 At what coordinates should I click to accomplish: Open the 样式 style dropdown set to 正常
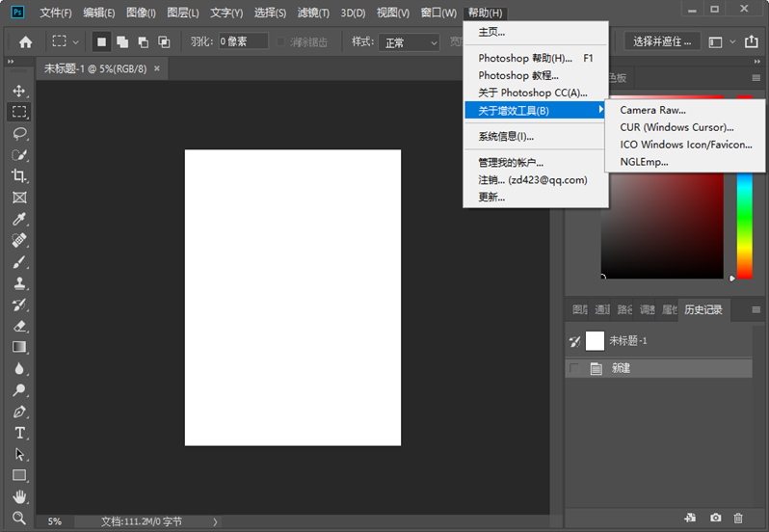click(410, 42)
